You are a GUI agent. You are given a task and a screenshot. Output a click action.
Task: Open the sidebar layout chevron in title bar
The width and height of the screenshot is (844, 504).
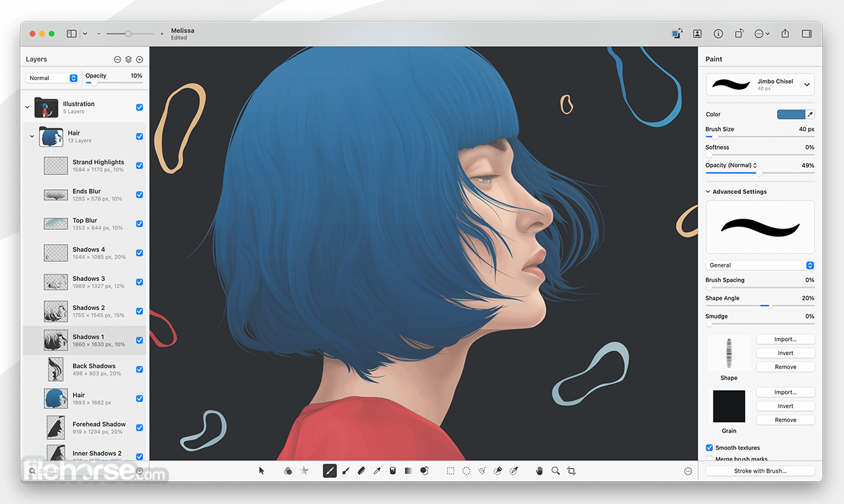click(x=85, y=33)
